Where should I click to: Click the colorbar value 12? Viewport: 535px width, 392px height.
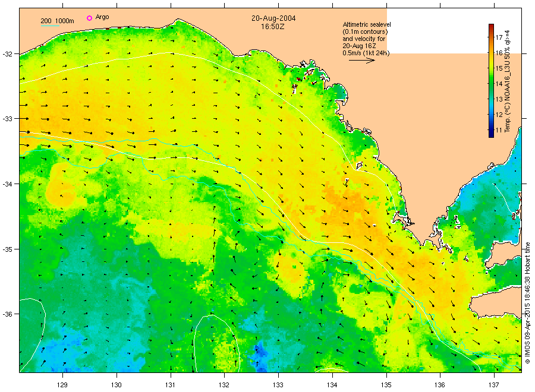click(499, 115)
